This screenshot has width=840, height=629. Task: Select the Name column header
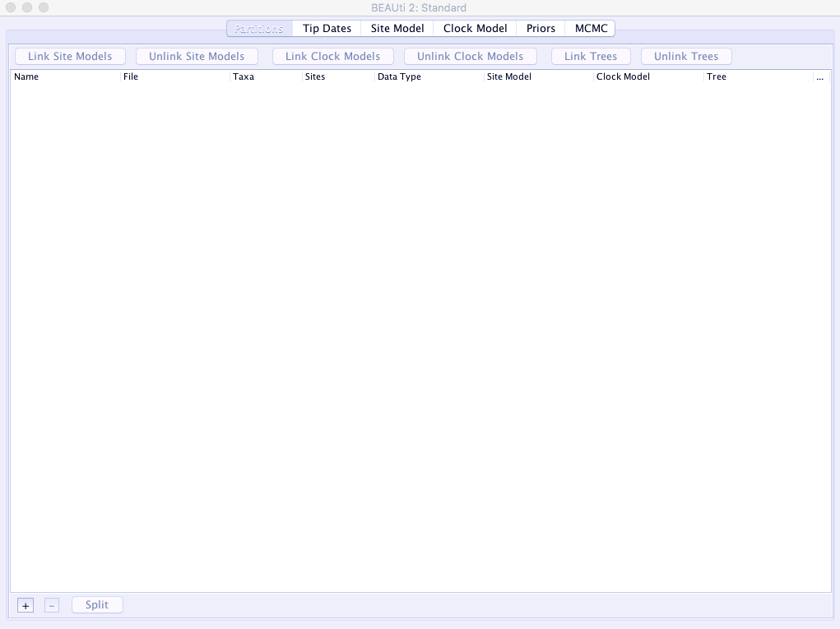66,76
